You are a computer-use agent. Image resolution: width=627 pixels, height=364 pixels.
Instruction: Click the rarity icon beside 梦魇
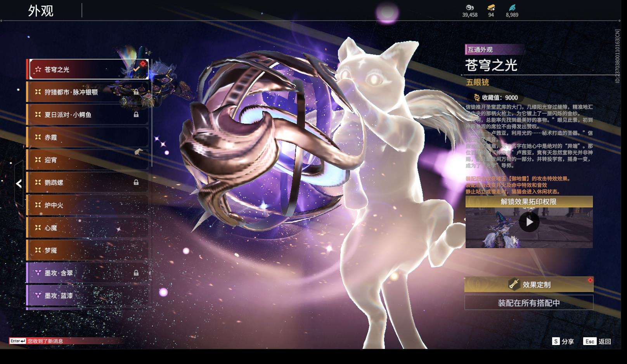point(38,250)
